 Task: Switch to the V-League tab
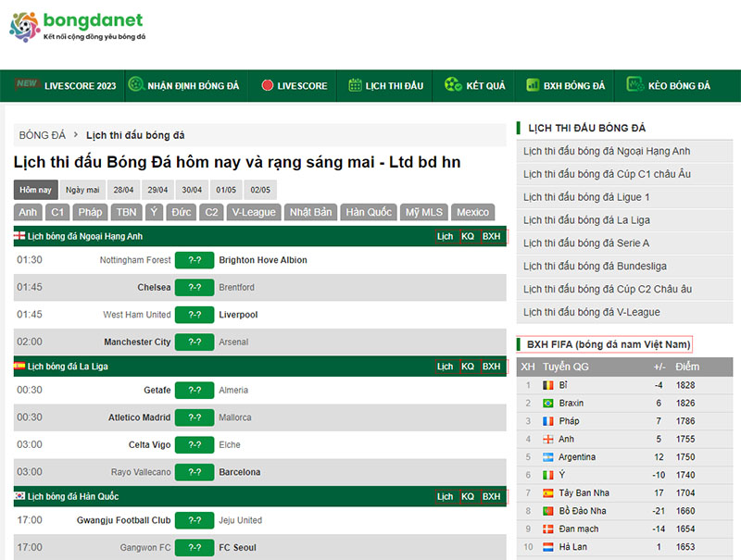254,212
